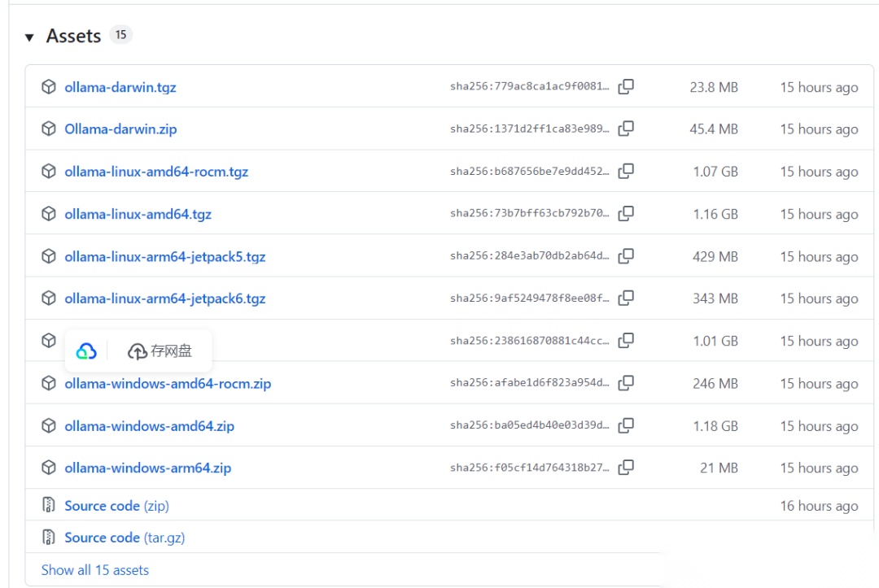The height and width of the screenshot is (588, 879).
Task: Copy sha256 of Ollama-darwin.zip
Action: 626,128
